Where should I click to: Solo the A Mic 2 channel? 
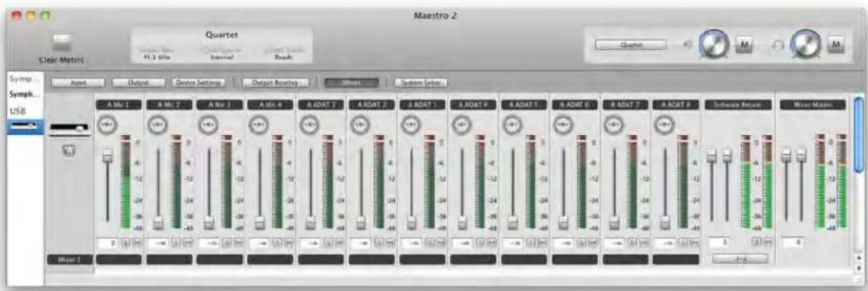tap(176, 242)
